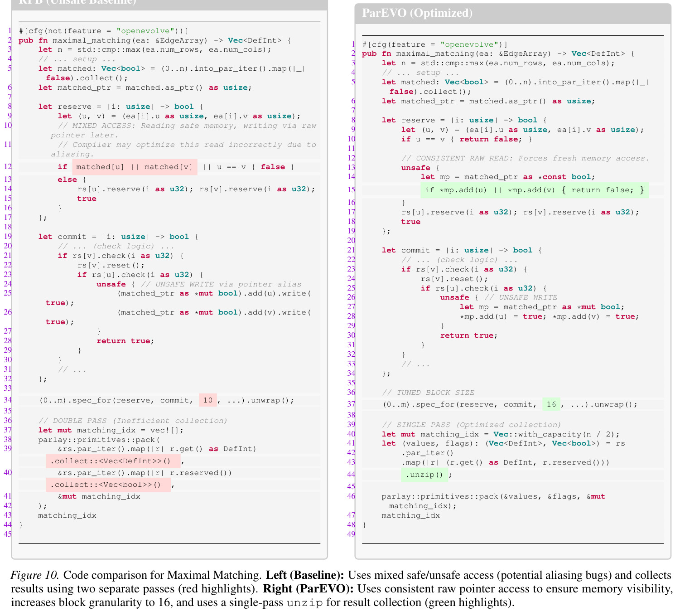Click the red '.collect::<Vec<DefInt>>()' highlight
Image resolution: width=680 pixels, height=616 pixels.
point(113,461)
